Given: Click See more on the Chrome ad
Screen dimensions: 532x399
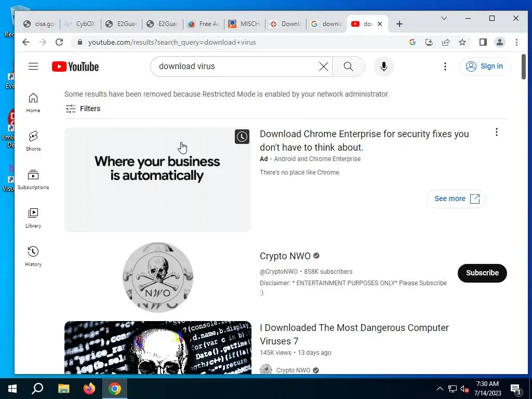Looking at the screenshot, I should (x=456, y=198).
